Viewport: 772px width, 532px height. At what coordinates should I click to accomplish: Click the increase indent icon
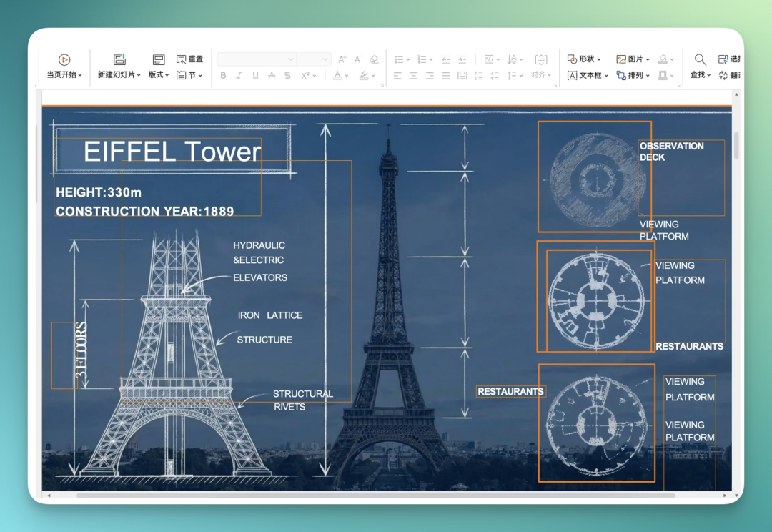[x=462, y=59]
